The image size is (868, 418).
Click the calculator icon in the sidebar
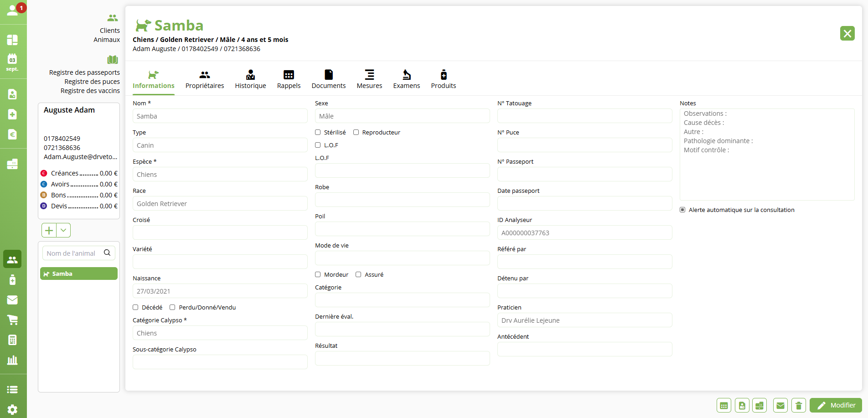coord(13,340)
